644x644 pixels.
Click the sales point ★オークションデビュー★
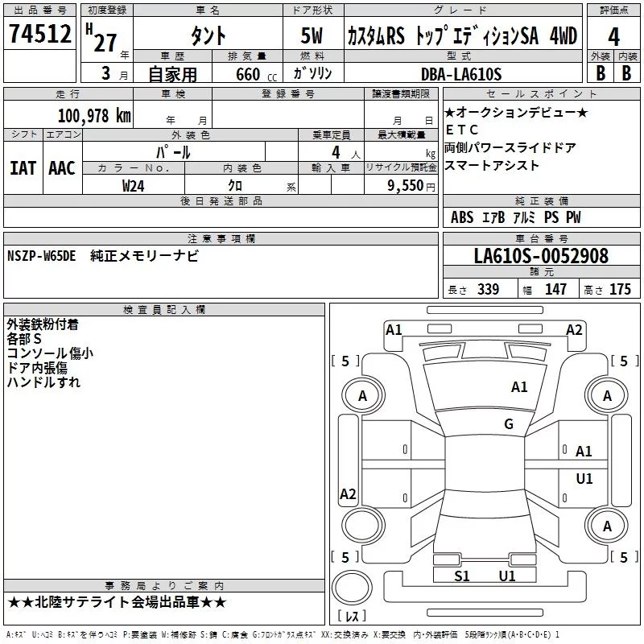coord(516,112)
